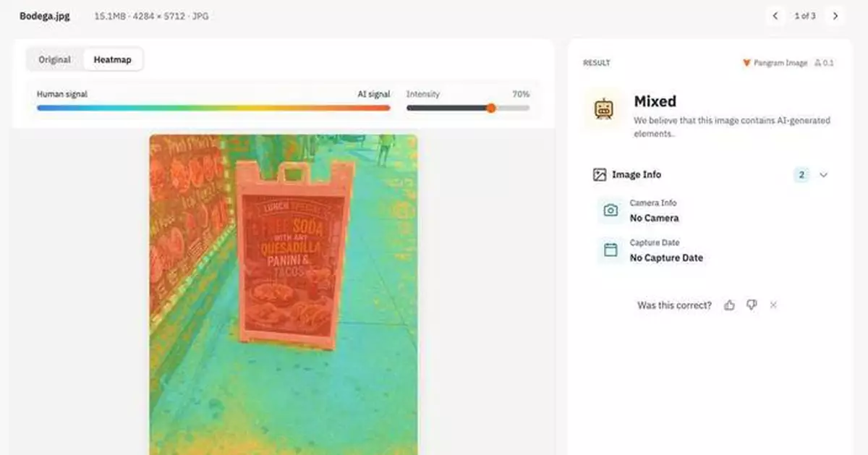Screen dimensions: 868x455
Task: Click the 'No Camera' value
Action: (655, 218)
